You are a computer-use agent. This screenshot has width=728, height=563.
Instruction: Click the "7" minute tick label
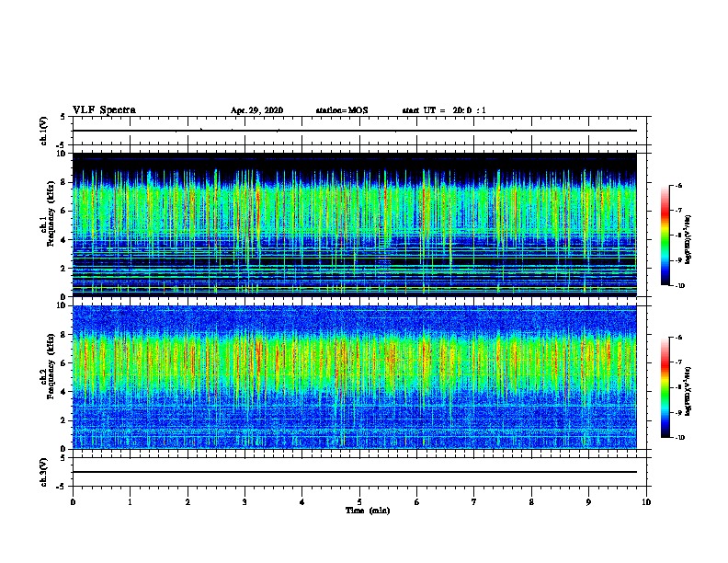click(474, 502)
